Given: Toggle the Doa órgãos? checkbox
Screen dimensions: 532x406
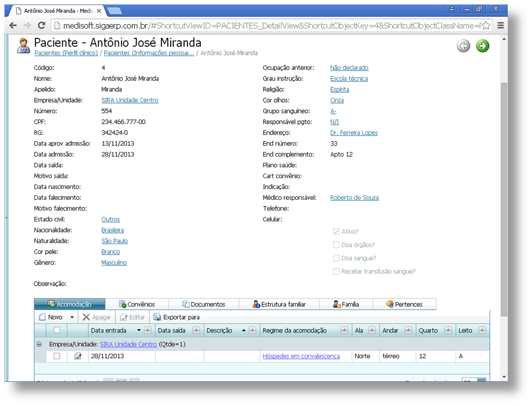Looking at the screenshot, I should pyautogui.click(x=336, y=245).
